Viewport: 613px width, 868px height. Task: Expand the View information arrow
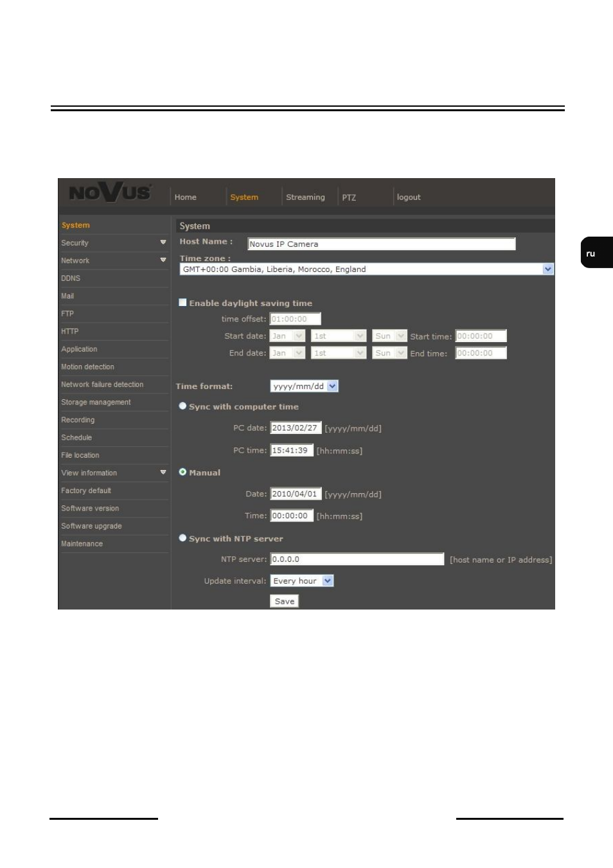click(x=163, y=472)
